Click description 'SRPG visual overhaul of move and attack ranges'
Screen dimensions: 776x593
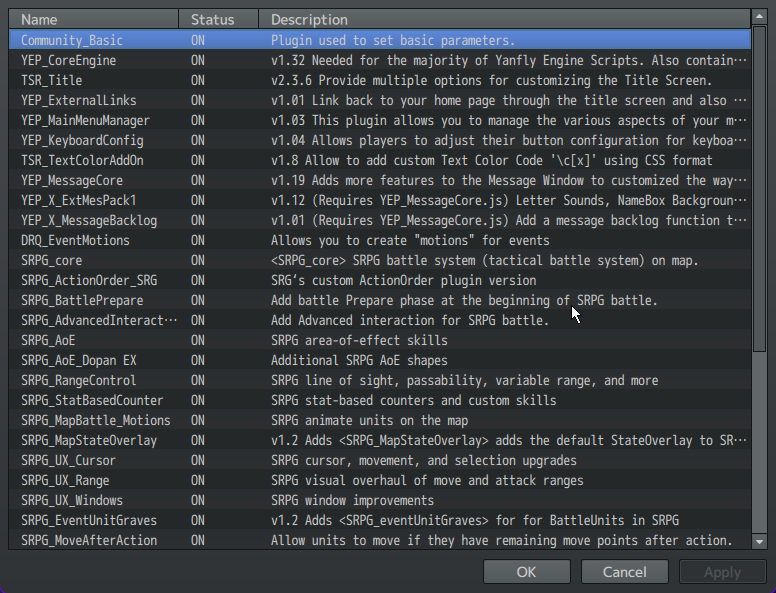(427, 481)
